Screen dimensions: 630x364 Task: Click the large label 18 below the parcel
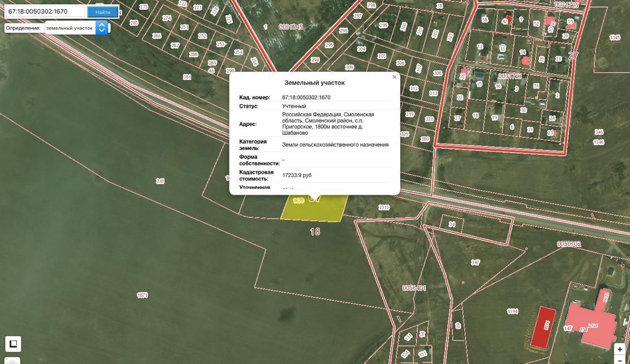click(315, 231)
